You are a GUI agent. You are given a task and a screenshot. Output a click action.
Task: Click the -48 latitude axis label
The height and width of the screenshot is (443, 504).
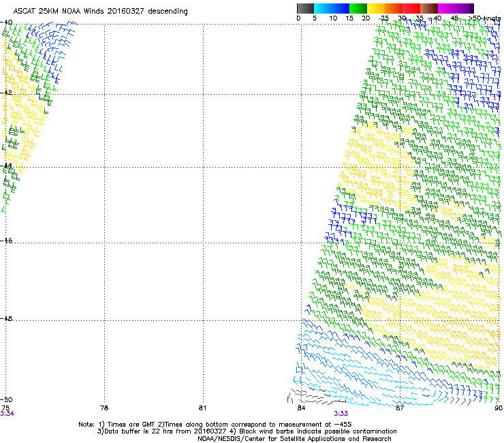click(6, 318)
